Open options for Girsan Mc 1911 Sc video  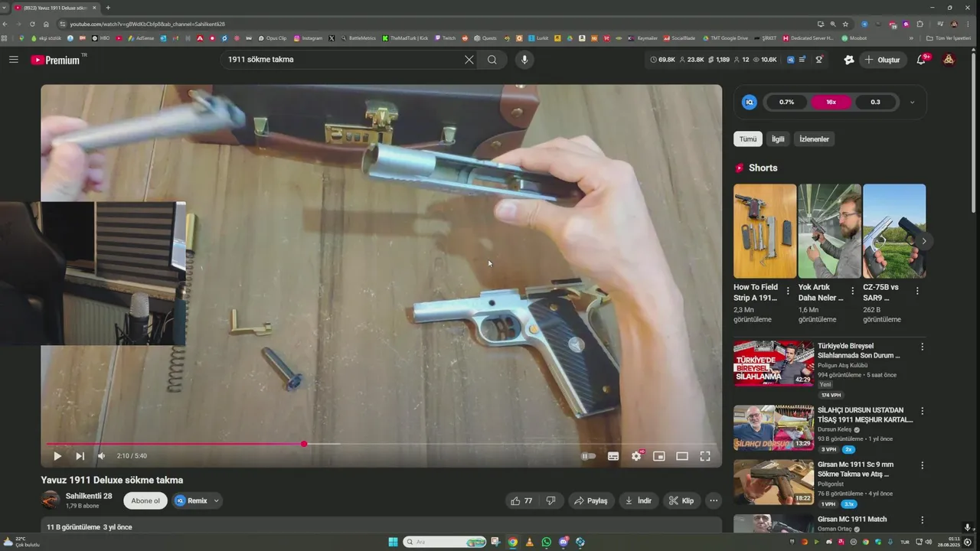pos(922,465)
